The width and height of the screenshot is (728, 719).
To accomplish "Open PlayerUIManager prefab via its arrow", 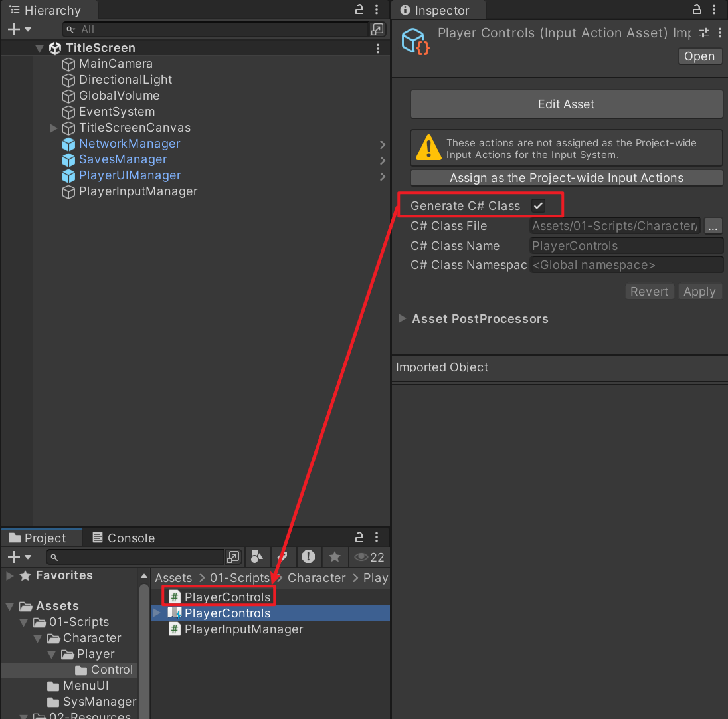I will [x=382, y=177].
